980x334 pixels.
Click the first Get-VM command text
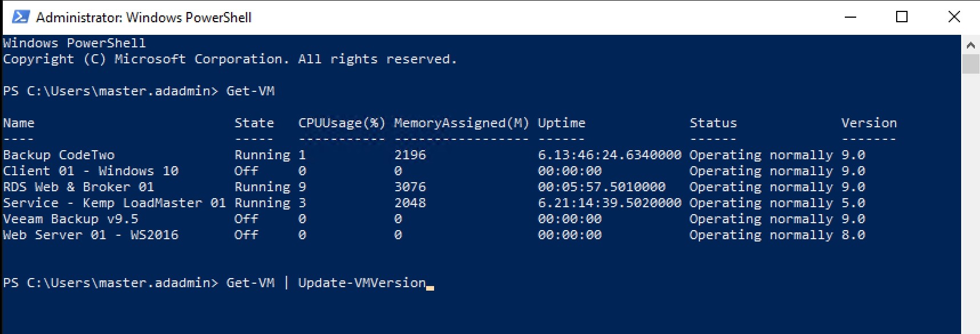click(x=250, y=91)
